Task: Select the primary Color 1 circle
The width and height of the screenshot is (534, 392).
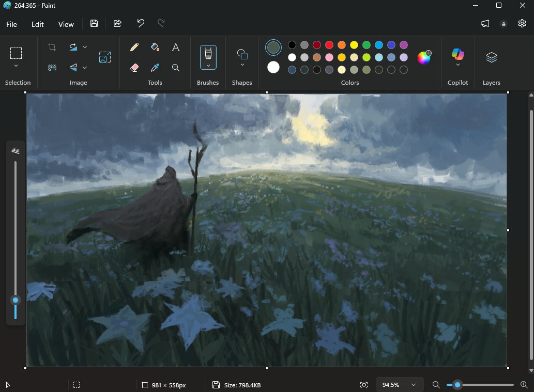Action: pos(273,48)
